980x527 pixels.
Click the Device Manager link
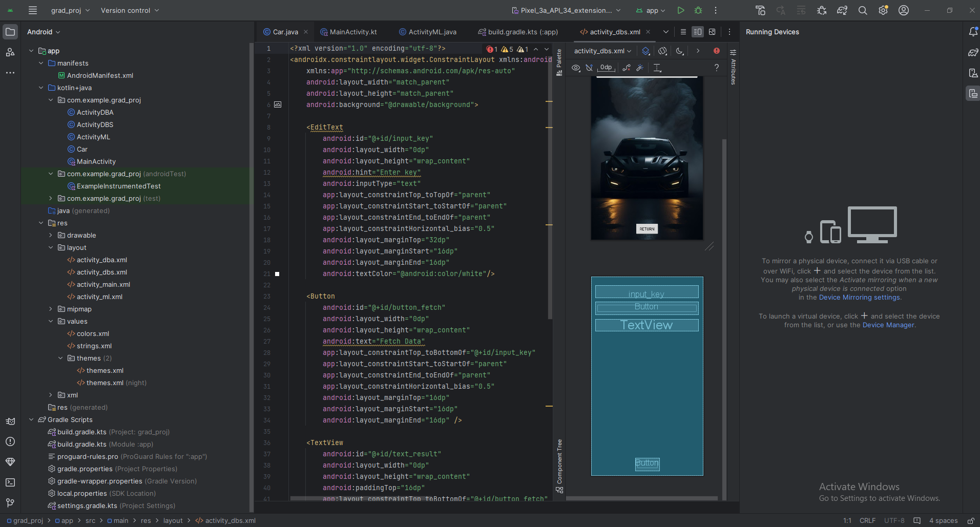[888, 325]
